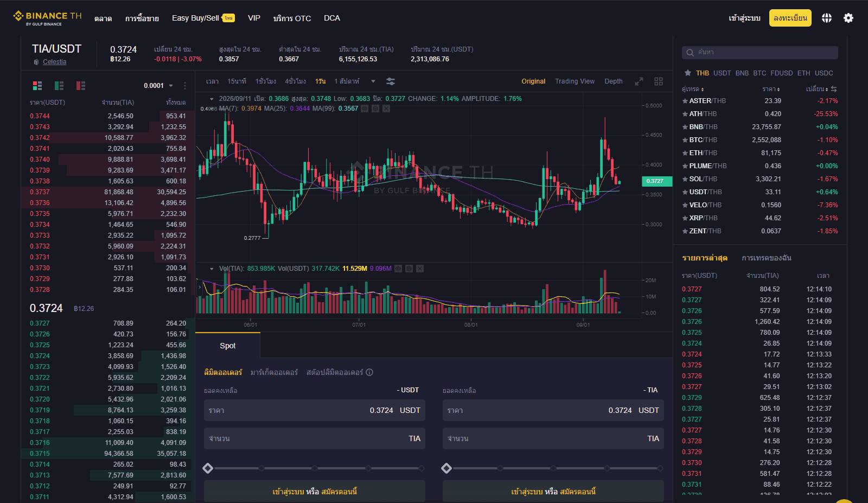The width and height of the screenshot is (868, 503).
Task: Open stop-limit order info icon
Action: tap(369, 372)
